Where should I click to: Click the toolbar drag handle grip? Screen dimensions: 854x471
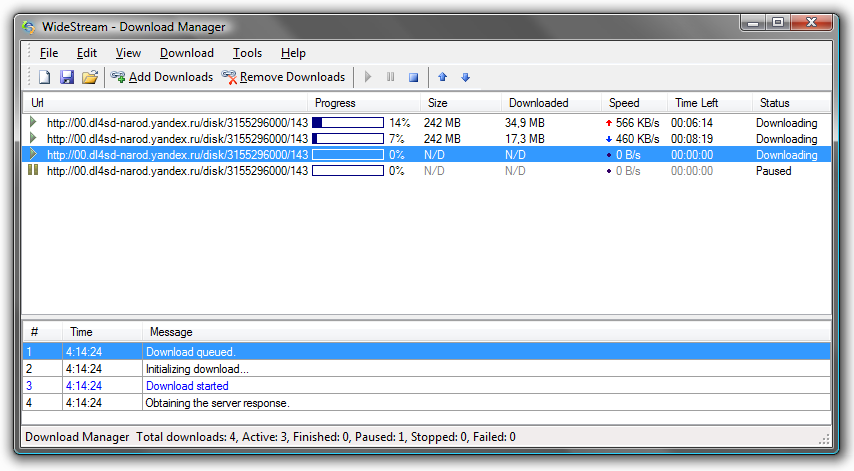point(29,77)
